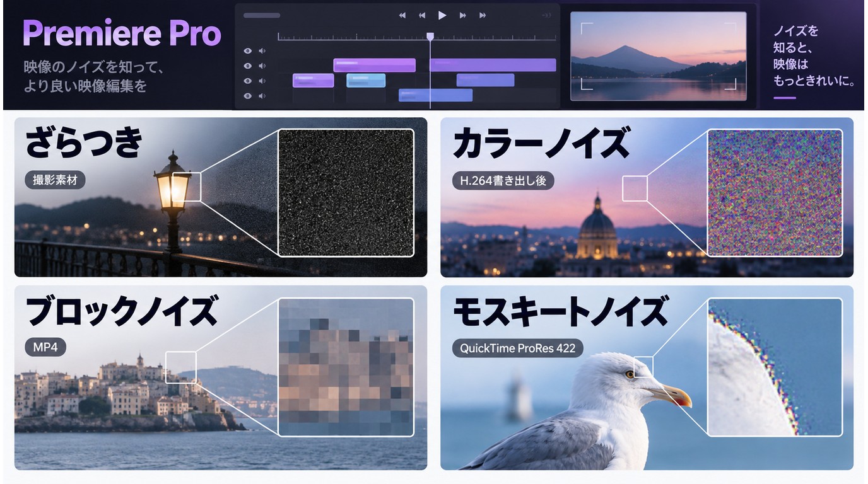Click the 撮影素材 label badge

55,180
